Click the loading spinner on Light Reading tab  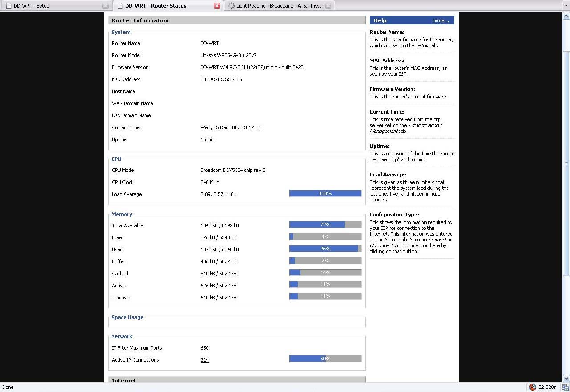point(232,6)
